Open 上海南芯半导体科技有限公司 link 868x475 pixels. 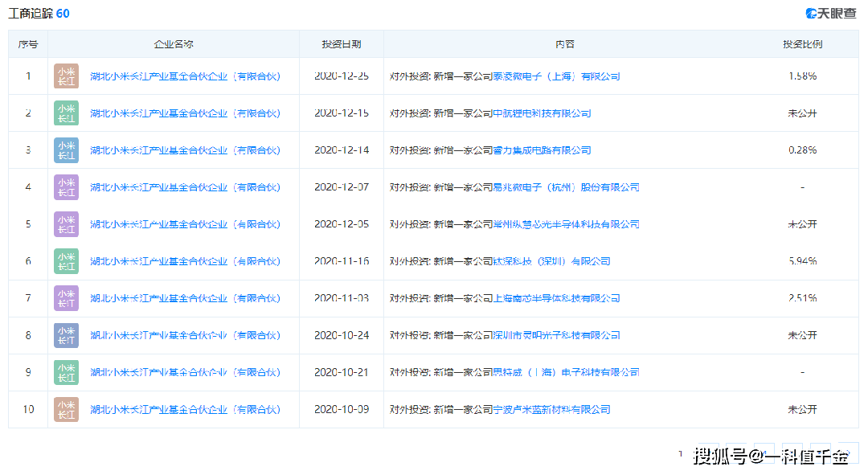(556, 298)
